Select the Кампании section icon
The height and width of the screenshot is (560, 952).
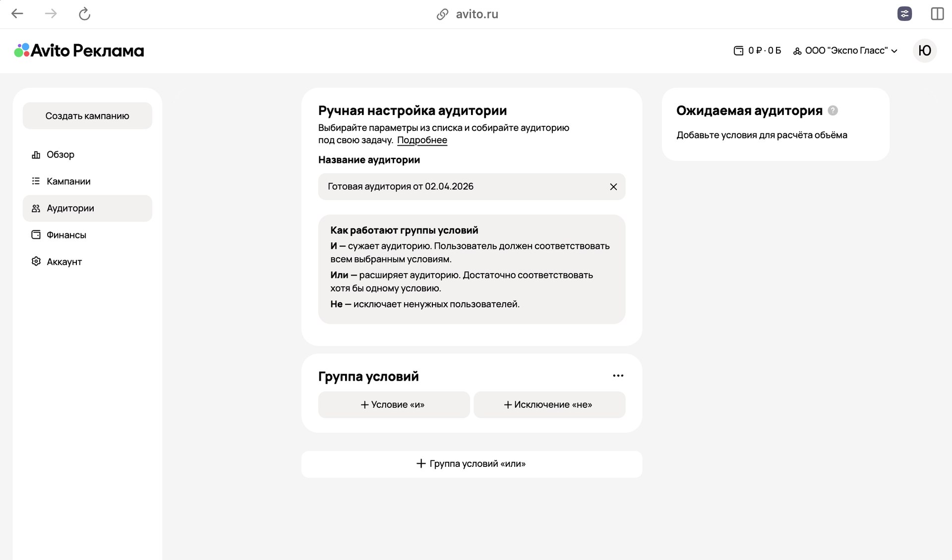[x=35, y=181]
